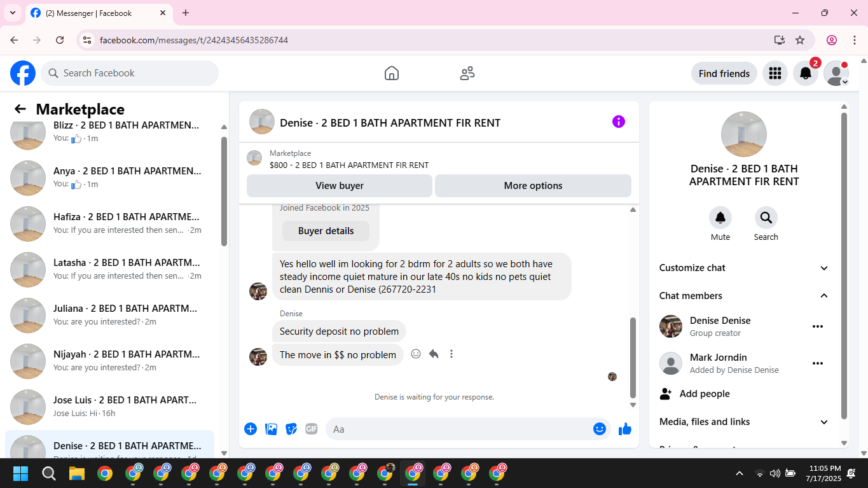Choose a sticker

291,429
